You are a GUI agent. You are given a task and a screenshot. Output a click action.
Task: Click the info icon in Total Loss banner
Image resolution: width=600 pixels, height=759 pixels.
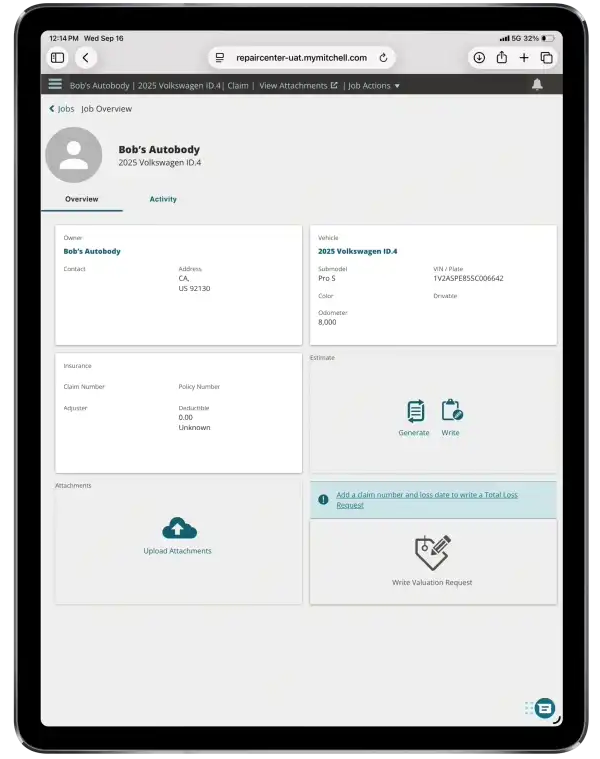pyautogui.click(x=323, y=500)
